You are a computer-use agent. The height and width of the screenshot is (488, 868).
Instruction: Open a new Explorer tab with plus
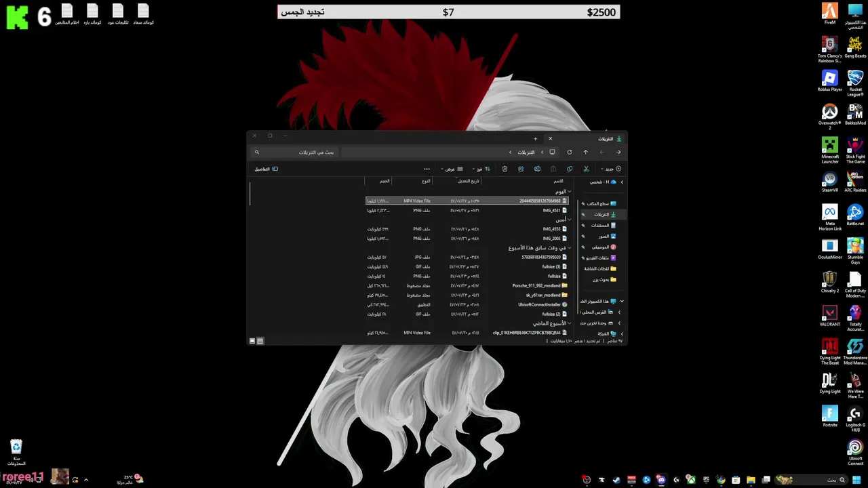click(535, 139)
